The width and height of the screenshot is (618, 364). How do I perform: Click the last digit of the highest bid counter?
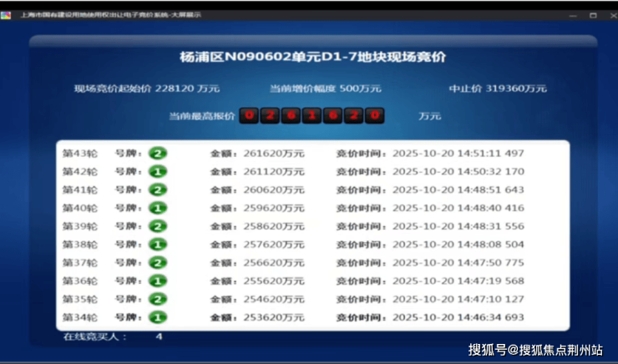click(x=376, y=115)
